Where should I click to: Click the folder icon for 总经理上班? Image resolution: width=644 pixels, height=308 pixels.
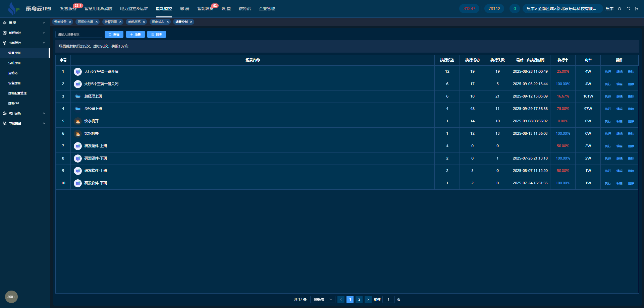78,97
